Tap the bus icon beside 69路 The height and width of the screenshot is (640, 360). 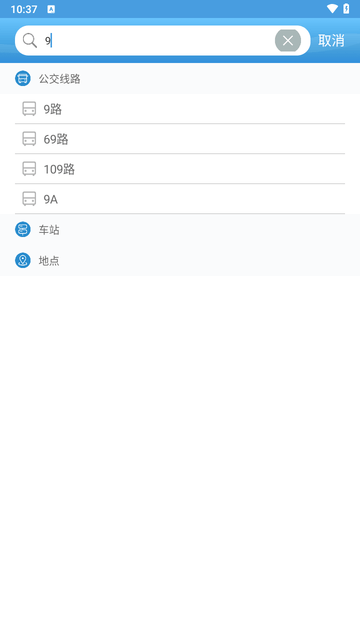tap(29, 139)
